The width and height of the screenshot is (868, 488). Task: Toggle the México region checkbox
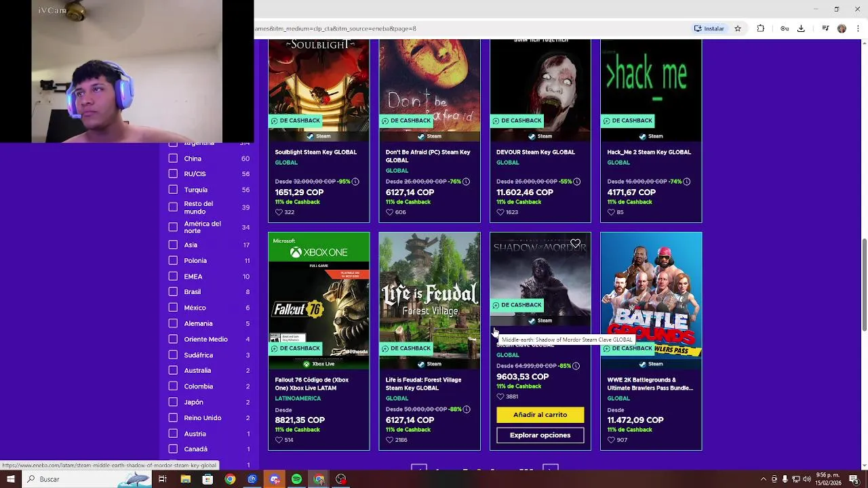click(173, 308)
